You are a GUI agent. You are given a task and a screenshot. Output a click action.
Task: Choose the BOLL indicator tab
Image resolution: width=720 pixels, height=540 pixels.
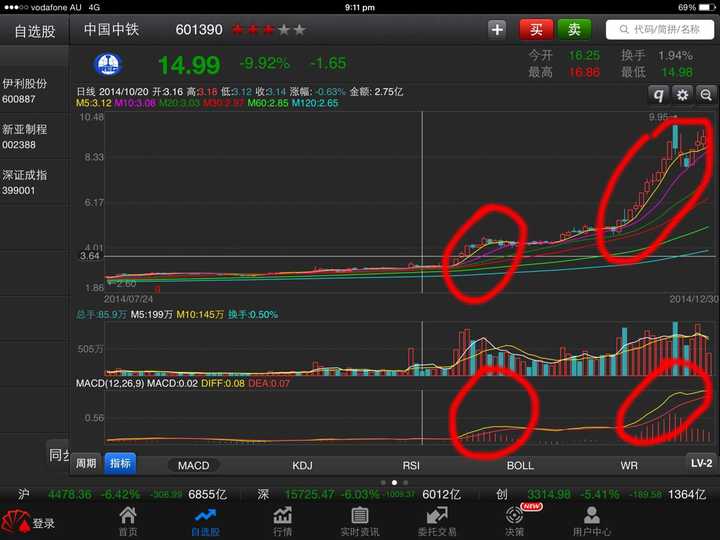[520, 466]
